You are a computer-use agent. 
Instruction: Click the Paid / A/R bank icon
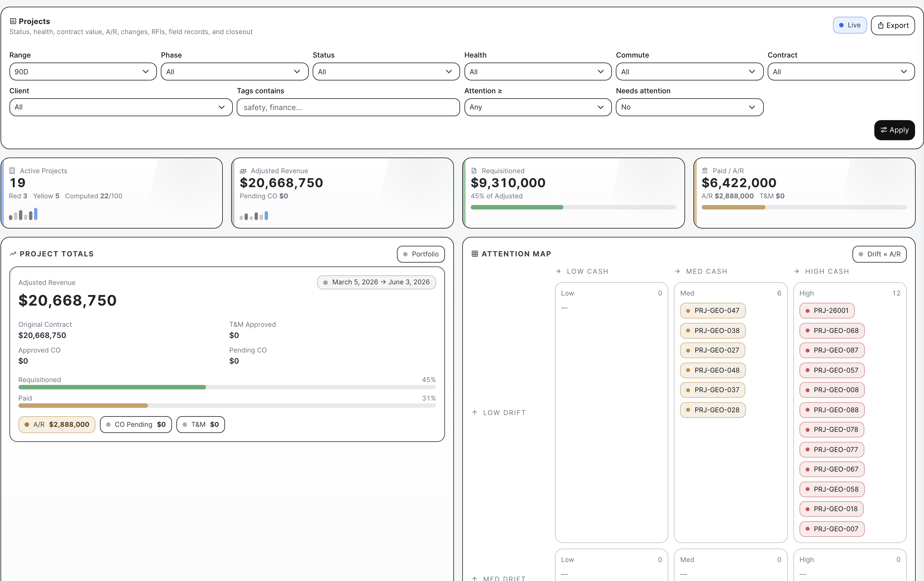coord(705,170)
